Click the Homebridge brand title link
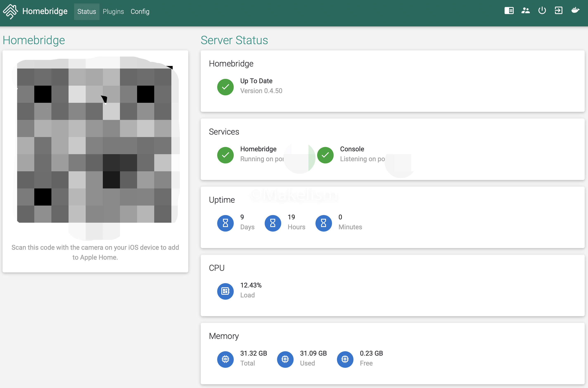The image size is (588, 388). tap(45, 11)
